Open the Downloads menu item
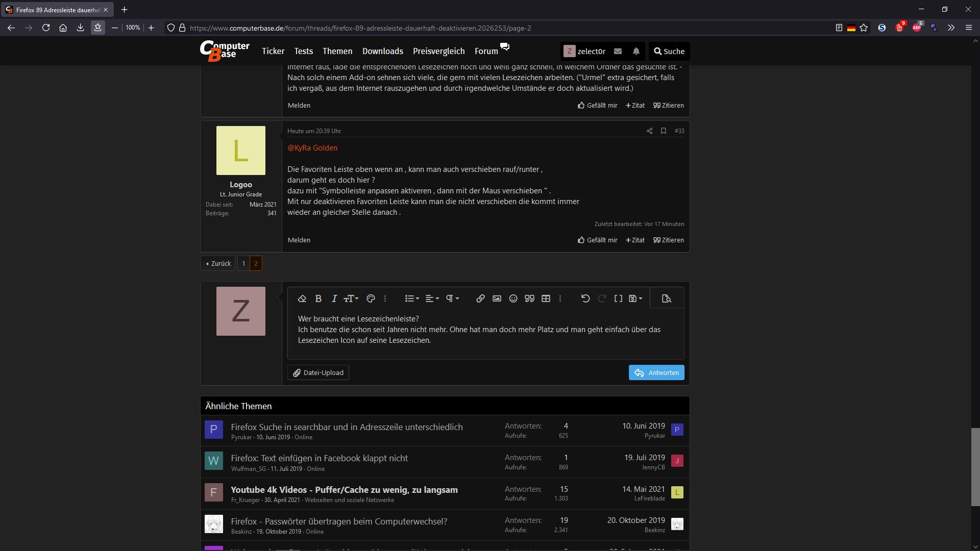980x551 pixels. (x=382, y=51)
